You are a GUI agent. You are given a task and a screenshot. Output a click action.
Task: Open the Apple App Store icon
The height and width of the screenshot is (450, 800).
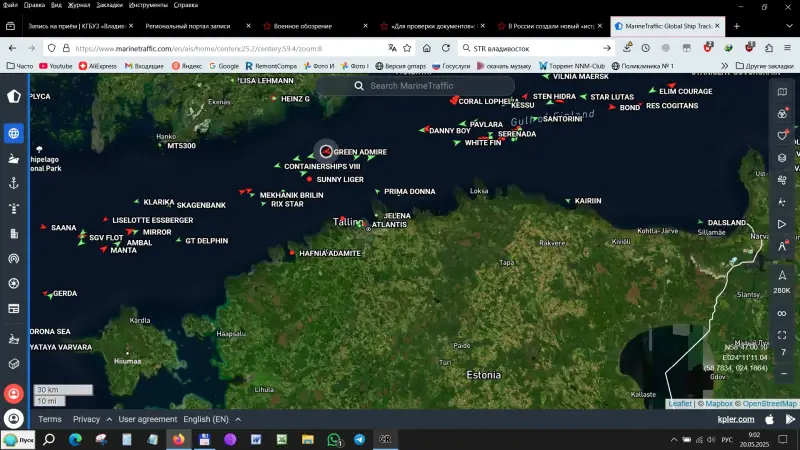pyautogui.click(x=769, y=419)
